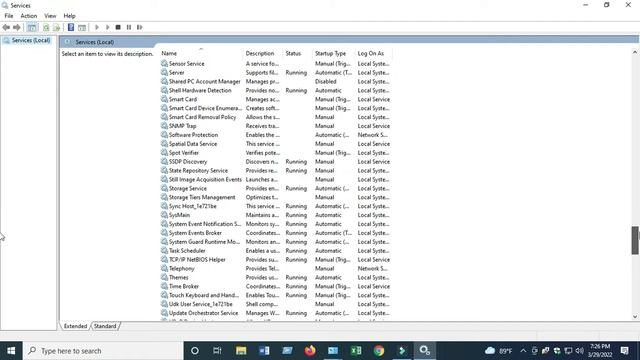The image size is (640, 360).
Task: Select Smart Card Removal Policy service
Action: [276, 117]
